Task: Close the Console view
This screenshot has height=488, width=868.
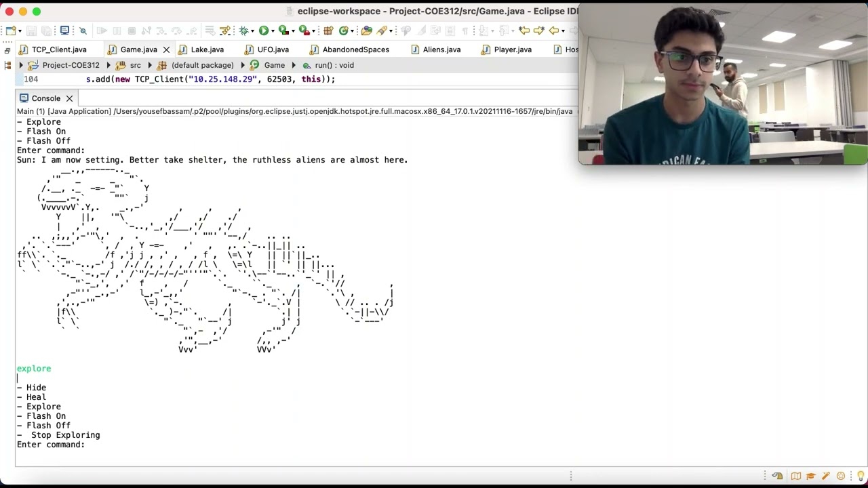Action: (x=69, y=98)
